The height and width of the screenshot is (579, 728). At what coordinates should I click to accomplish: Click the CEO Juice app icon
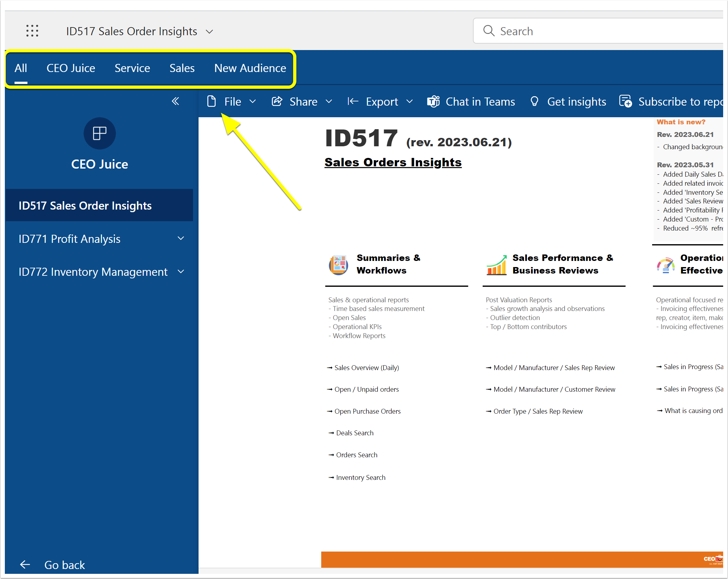point(100,133)
